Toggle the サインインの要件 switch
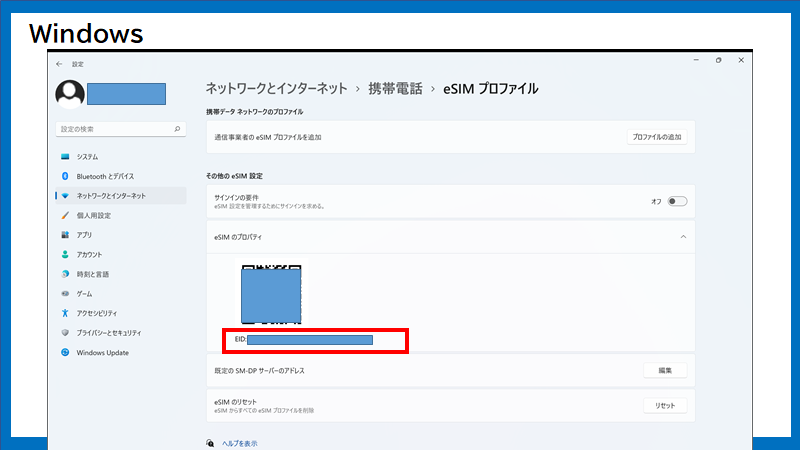Viewport: 800px width, 450px height. pyautogui.click(x=677, y=202)
